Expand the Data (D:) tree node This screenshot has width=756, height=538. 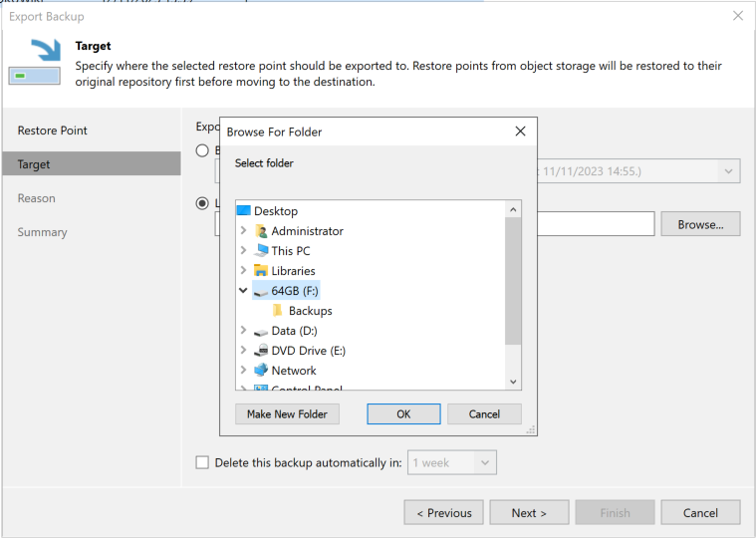243,330
